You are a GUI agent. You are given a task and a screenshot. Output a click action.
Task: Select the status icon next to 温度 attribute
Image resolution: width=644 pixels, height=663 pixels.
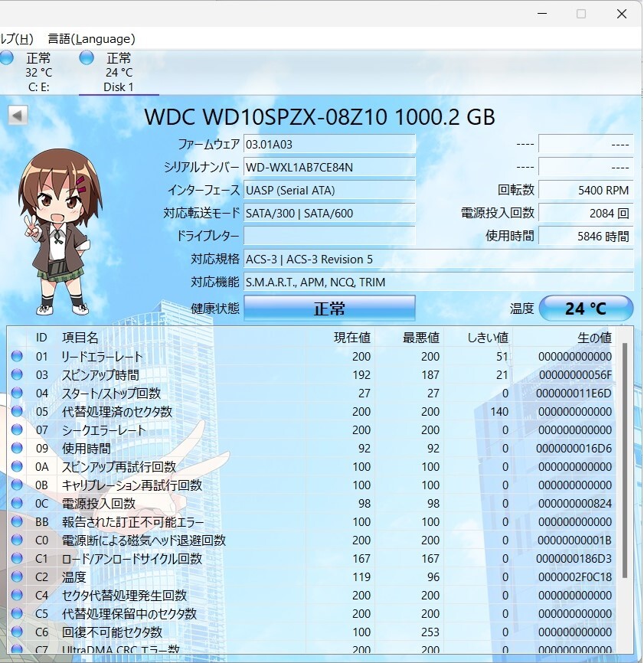[x=18, y=576]
